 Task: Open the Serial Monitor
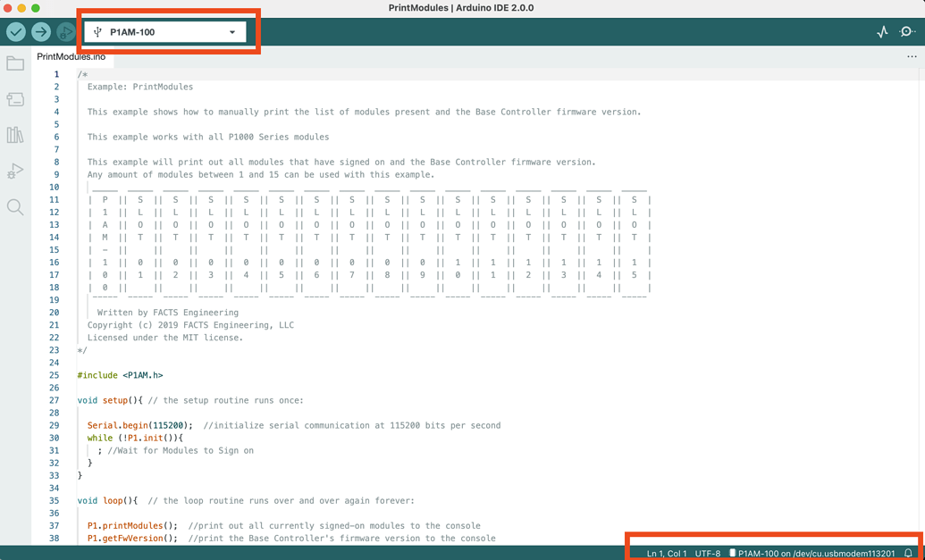904,30
